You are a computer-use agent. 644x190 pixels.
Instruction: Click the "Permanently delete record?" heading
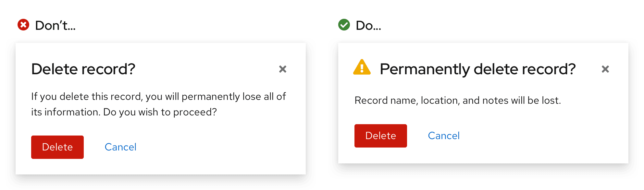point(477,69)
